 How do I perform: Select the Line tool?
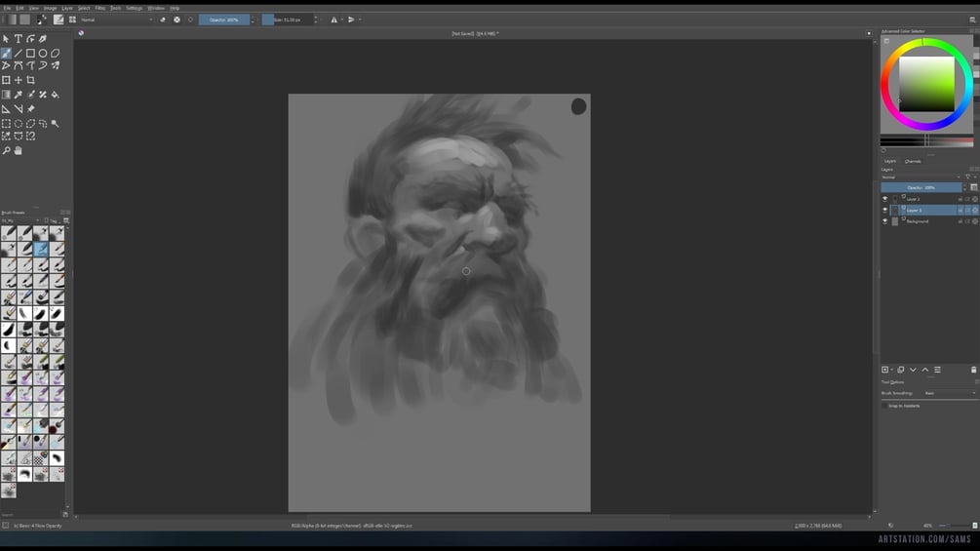pyautogui.click(x=19, y=53)
